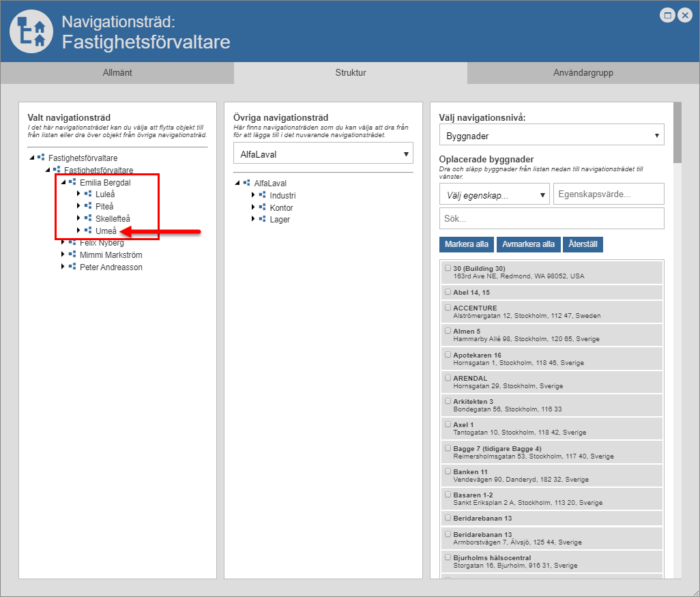Expand the Piteå tree node
Image resolution: width=700 pixels, height=597 pixels.
78,206
